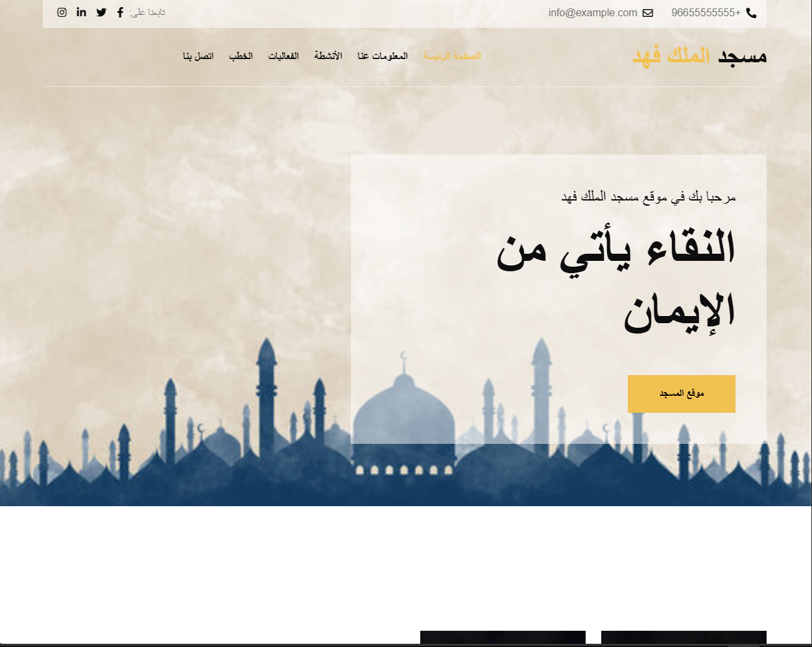The width and height of the screenshot is (812, 647).
Task: Click the yellow موقع المسجد button
Action: pos(681,394)
